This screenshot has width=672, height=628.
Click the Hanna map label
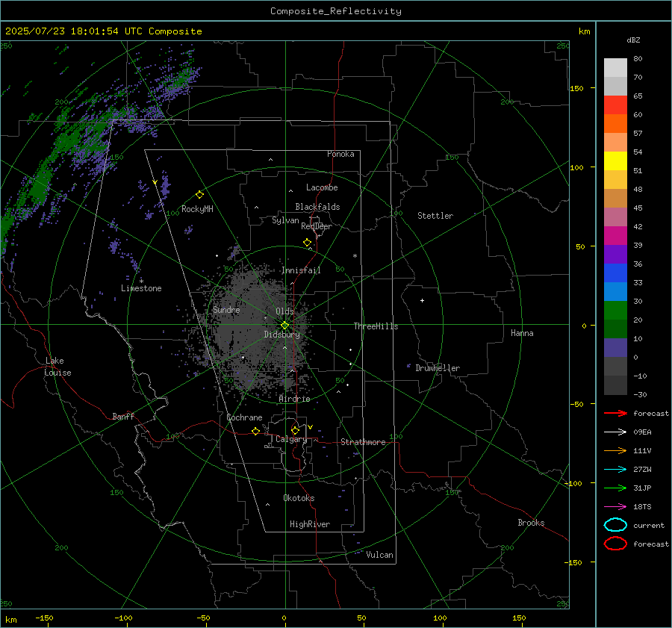[x=522, y=333]
